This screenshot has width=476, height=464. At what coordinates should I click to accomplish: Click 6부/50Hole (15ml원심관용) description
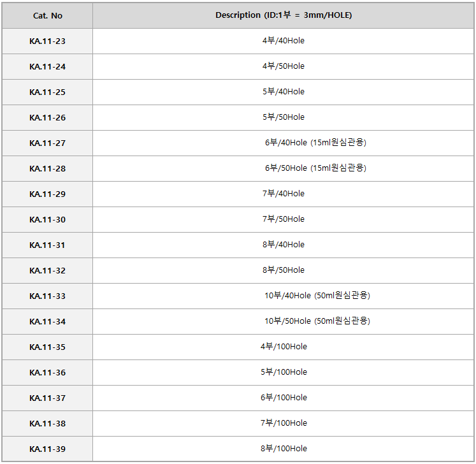[315, 168]
